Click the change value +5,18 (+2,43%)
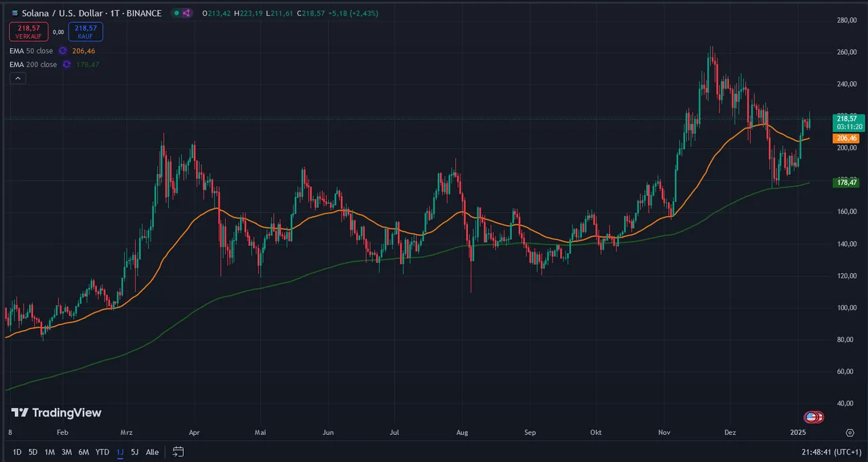868x462 pixels. pos(353,13)
